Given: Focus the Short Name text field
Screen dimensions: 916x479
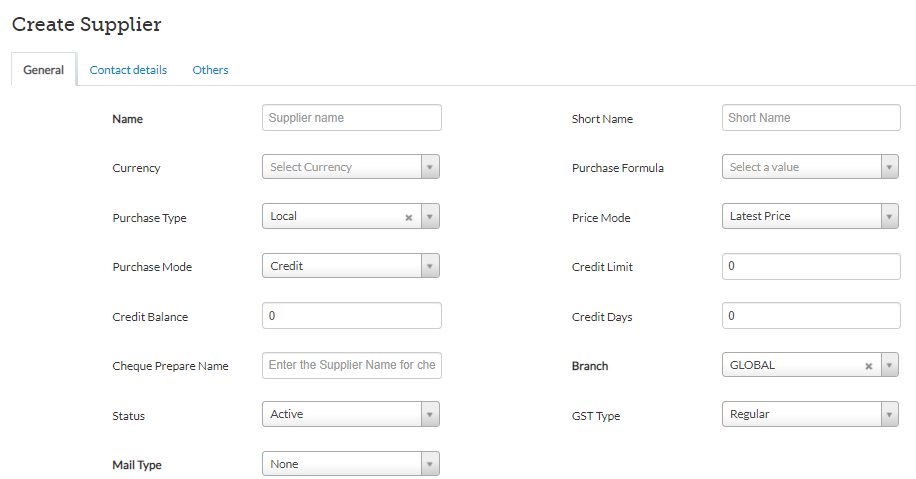Looking at the screenshot, I should click(811, 118).
